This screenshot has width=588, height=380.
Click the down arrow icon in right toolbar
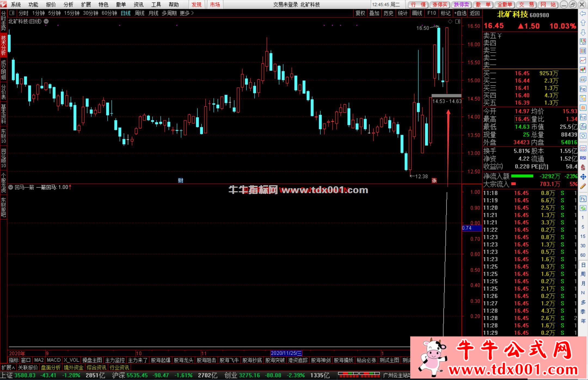(x=583, y=32)
